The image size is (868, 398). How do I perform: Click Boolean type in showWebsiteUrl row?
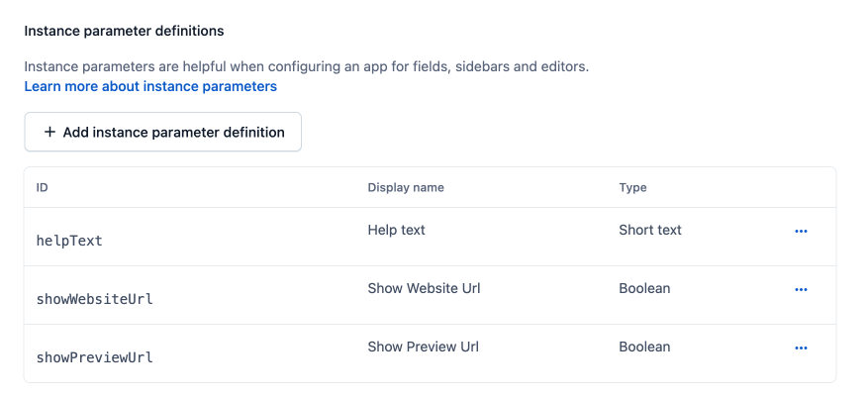644,288
